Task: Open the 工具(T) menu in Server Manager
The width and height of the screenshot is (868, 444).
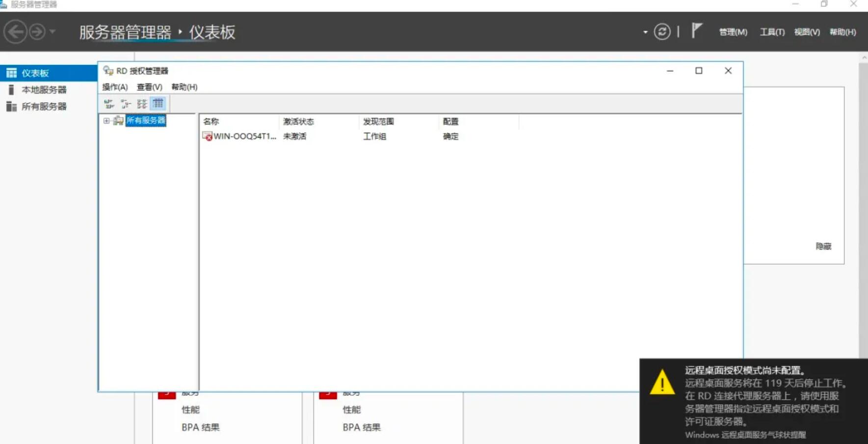Action: [x=772, y=32]
